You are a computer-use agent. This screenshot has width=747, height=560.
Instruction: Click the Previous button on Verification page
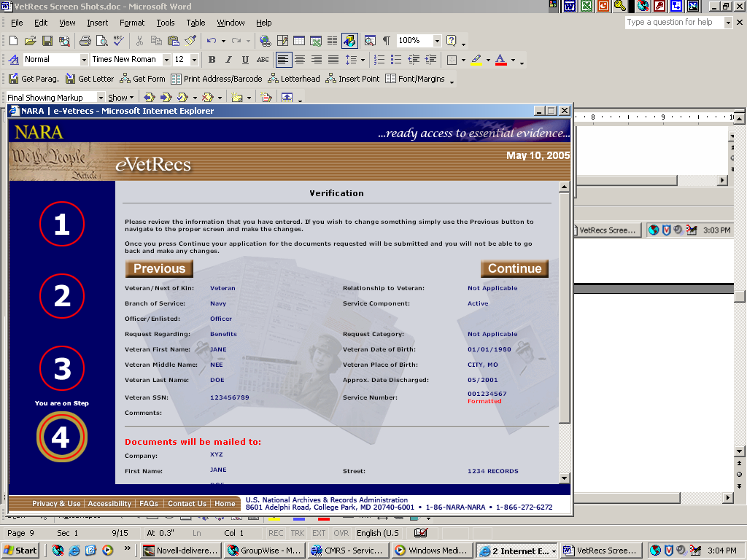pyautogui.click(x=159, y=268)
